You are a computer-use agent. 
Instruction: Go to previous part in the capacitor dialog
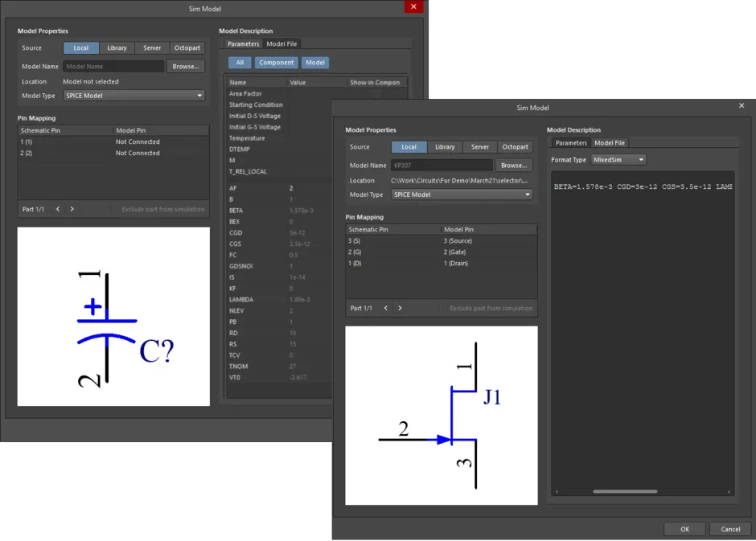[x=58, y=209]
